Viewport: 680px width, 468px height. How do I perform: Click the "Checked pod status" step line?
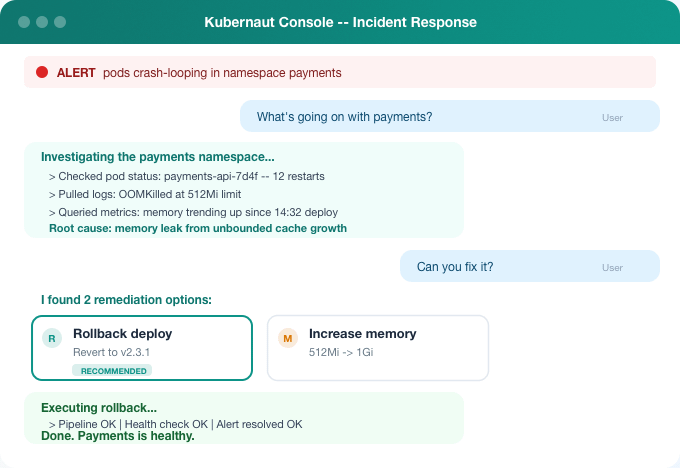(186, 176)
